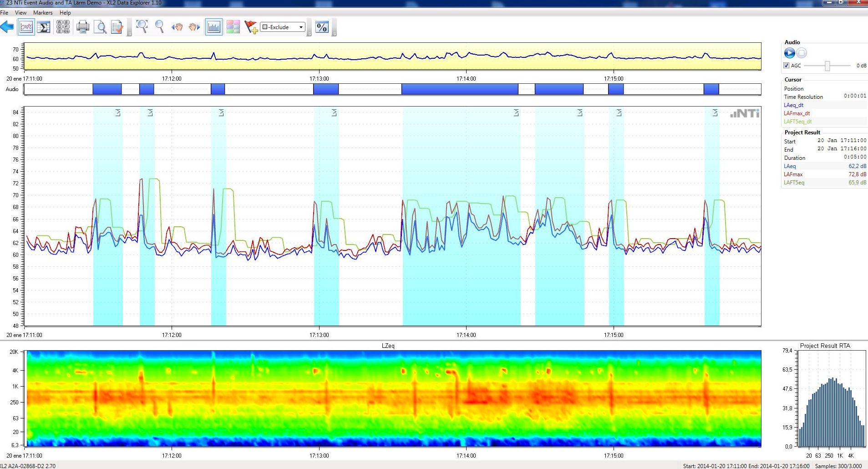The width and height of the screenshot is (868, 469).
Task: Click the Project Result RTA bar chart
Action: (x=832, y=399)
